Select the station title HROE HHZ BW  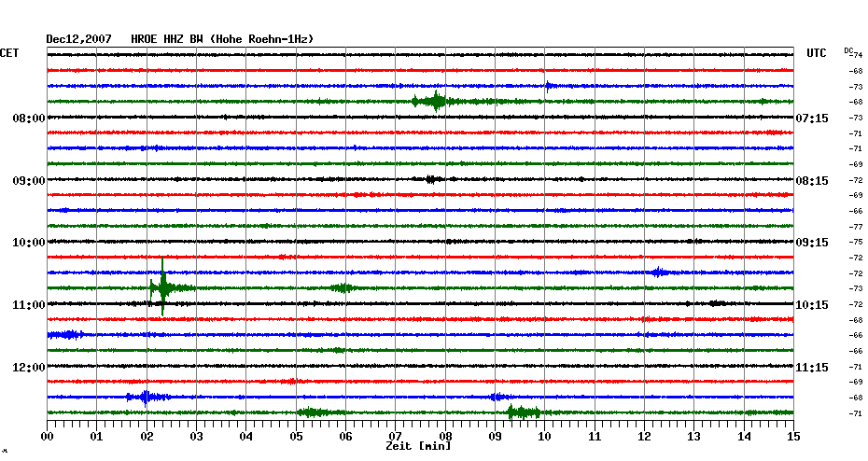(167, 39)
